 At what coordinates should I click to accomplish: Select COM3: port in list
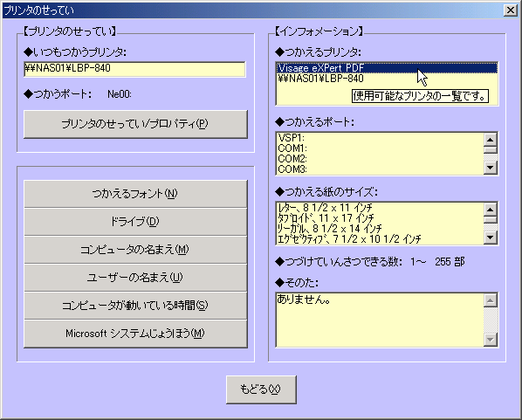pyautogui.click(x=380, y=169)
